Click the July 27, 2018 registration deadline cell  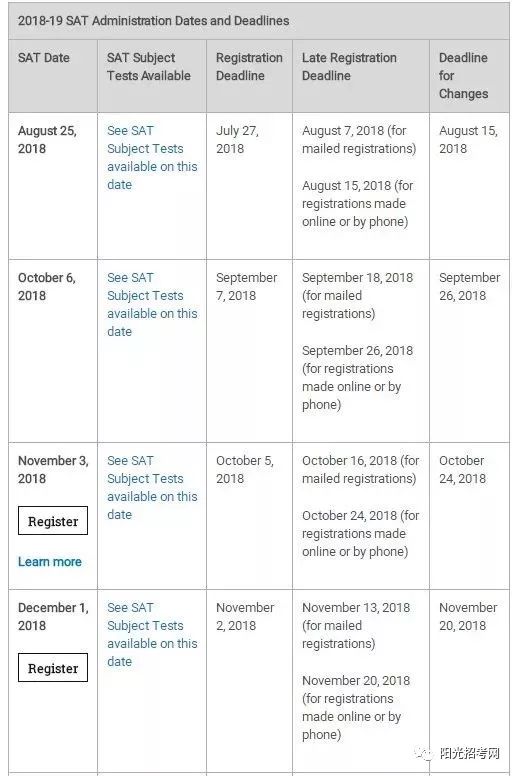pos(237,140)
